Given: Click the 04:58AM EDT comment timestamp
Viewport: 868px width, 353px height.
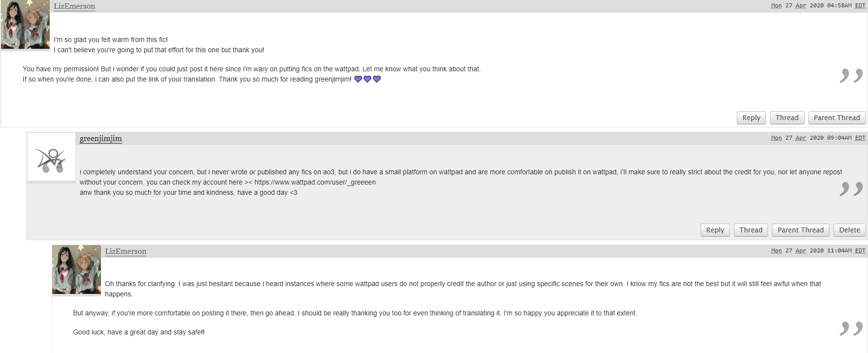Looking at the screenshot, I should click(818, 6).
